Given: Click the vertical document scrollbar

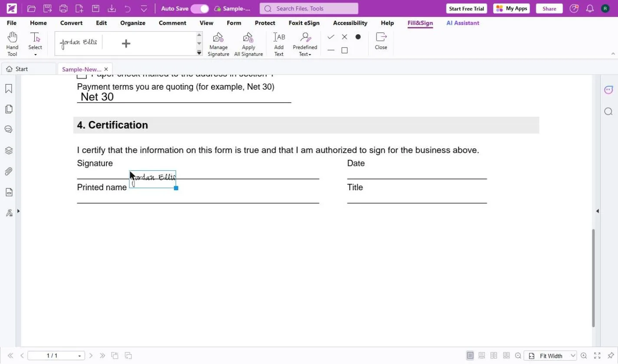Looking at the screenshot, I should click(x=594, y=277).
